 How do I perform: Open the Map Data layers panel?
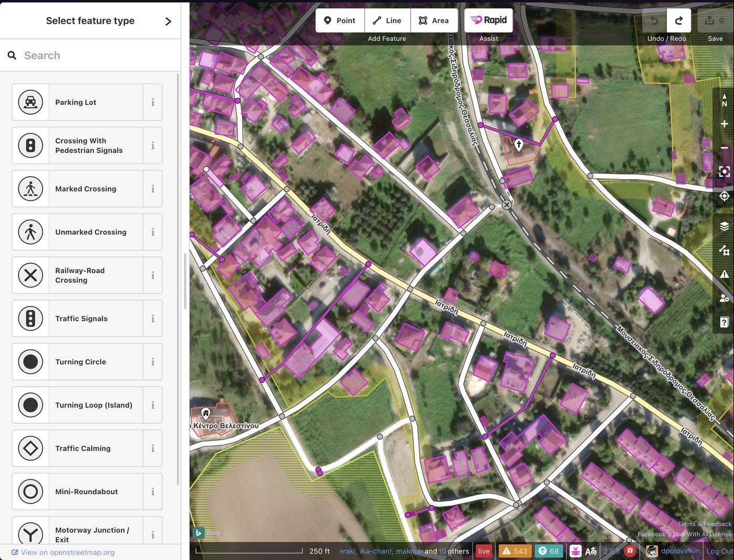pyautogui.click(x=724, y=250)
